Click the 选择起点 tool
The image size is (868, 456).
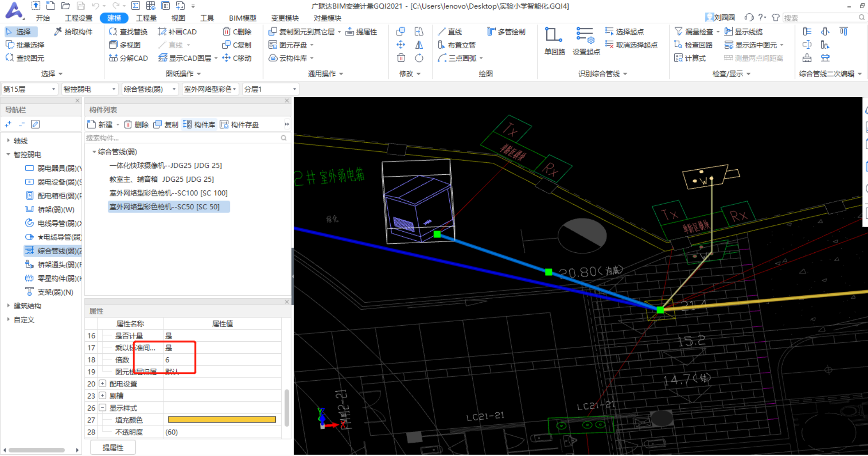[625, 32]
